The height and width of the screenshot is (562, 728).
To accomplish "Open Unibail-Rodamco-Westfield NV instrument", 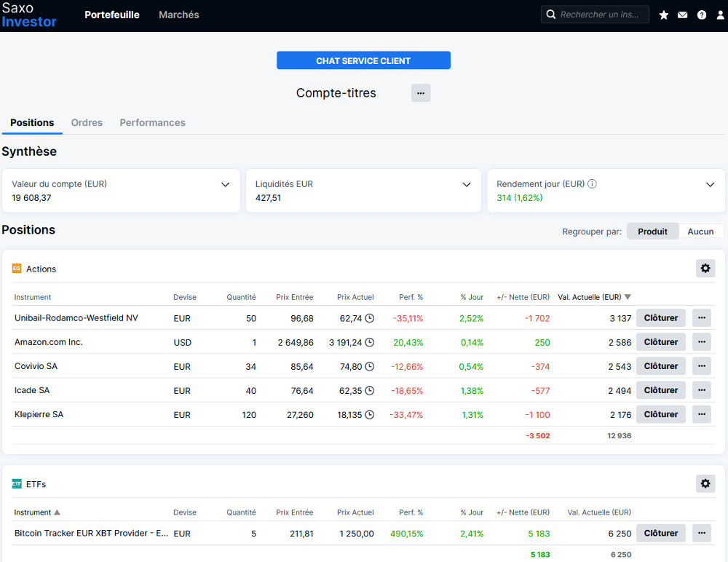I will coord(76,318).
